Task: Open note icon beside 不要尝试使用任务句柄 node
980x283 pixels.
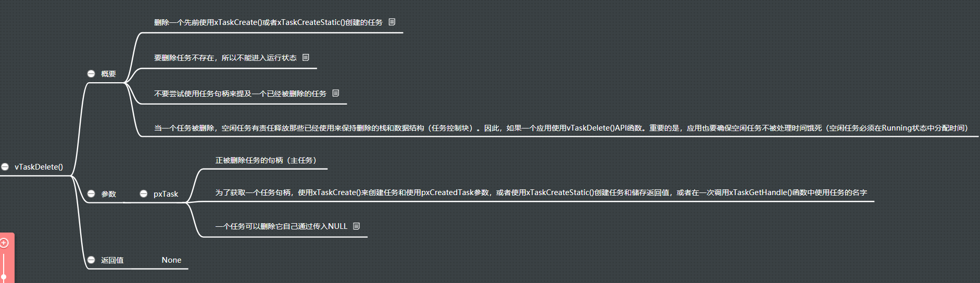Action: pyautogui.click(x=336, y=93)
